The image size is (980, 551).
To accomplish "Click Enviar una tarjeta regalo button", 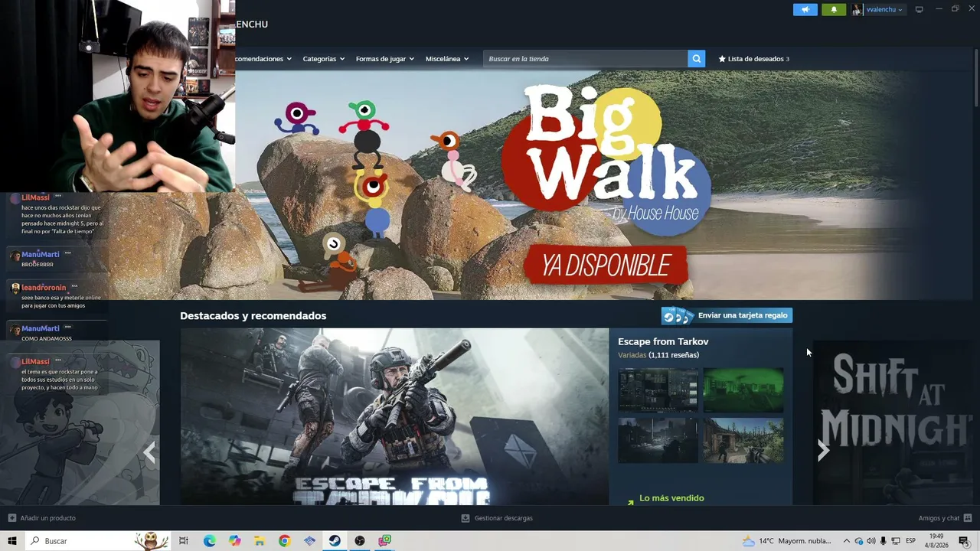I will pos(727,315).
